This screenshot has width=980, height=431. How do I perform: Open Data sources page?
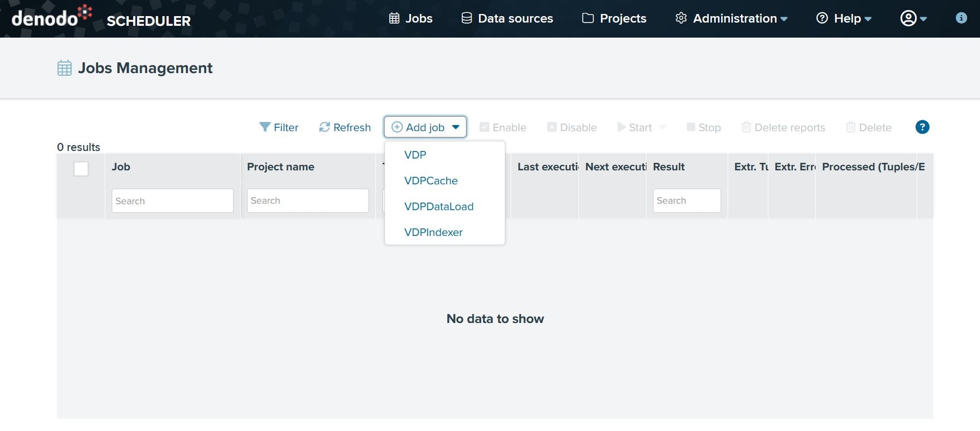[507, 18]
